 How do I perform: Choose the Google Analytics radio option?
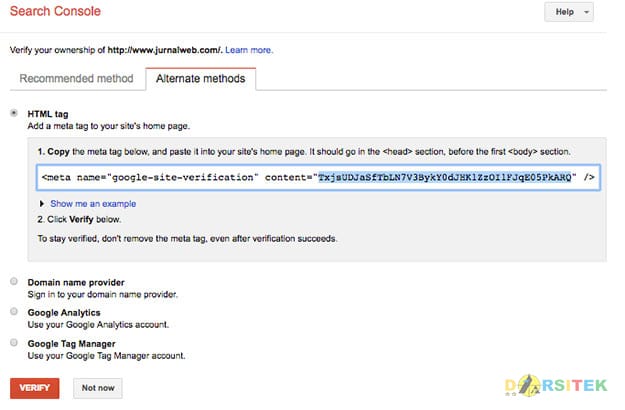14,312
